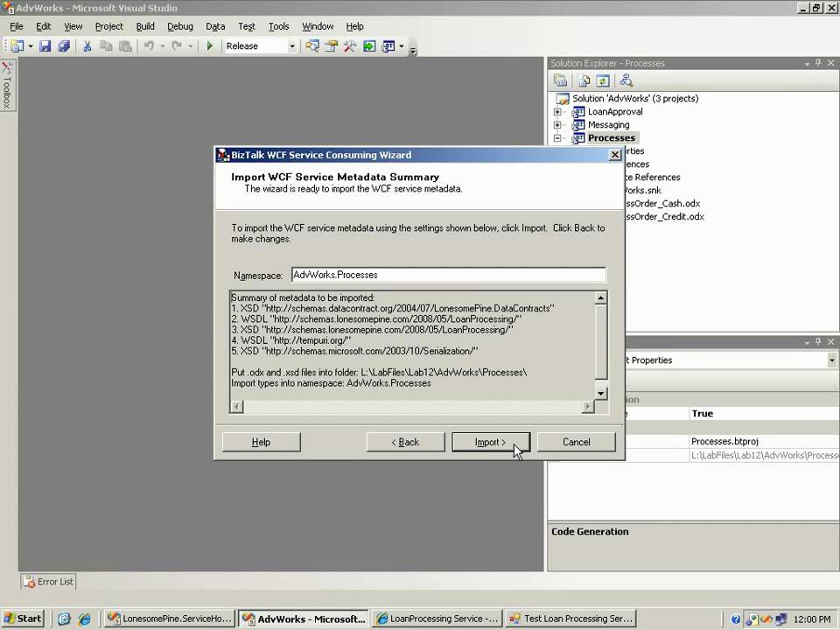
Task: Click the Undo arrow icon
Action: pyautogui.click(x=149, y=46)
